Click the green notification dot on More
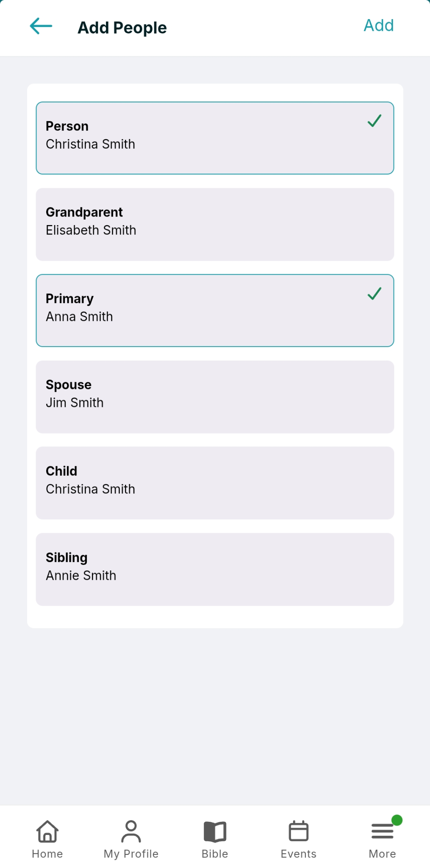Image resolution: width=430 pixels, height=868 pixels. coord(397,821)
